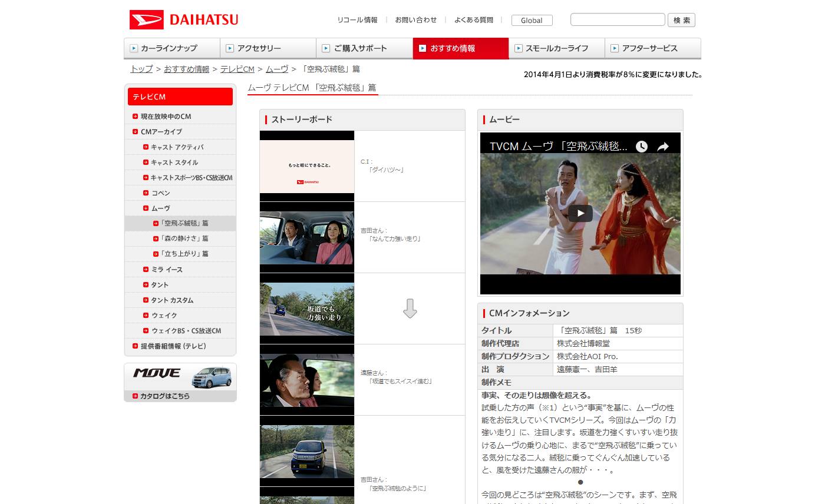Open カーラインナップ menu
825x504 pixels.
point(172,48)
